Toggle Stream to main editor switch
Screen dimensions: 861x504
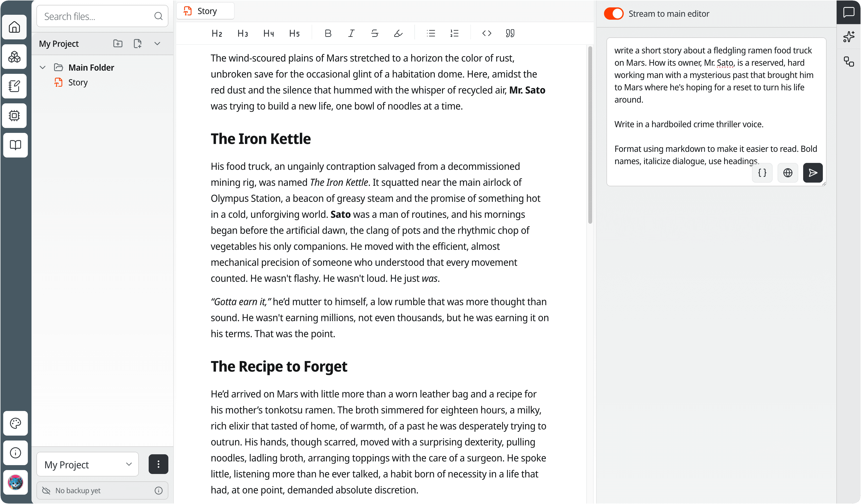tap(614, 14)
